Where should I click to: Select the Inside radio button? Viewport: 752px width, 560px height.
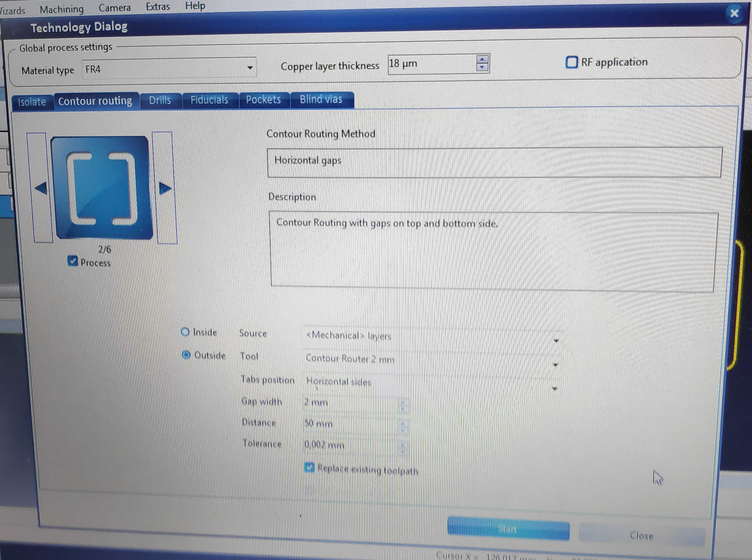click(x=185, y=332)
